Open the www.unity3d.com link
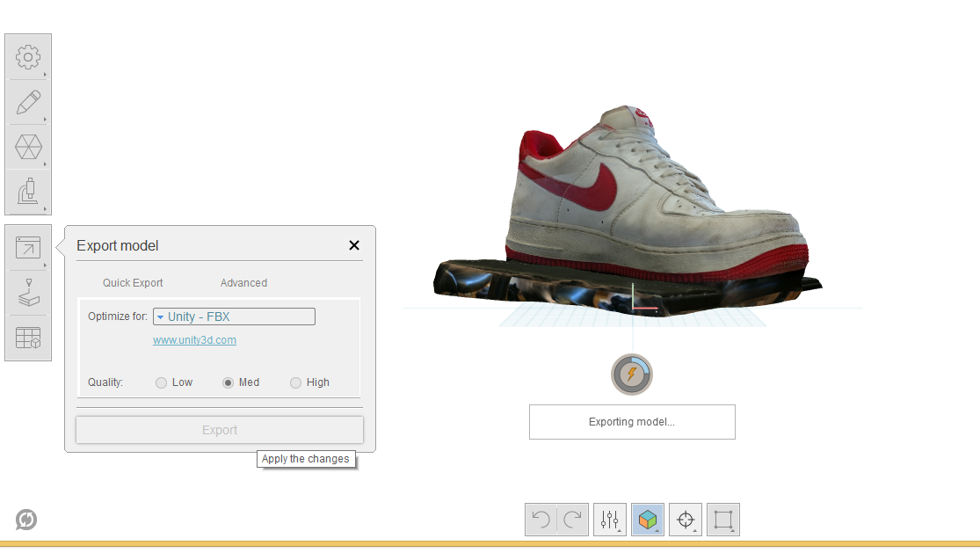This screenshot has width=980, height=553. [194, 340]
